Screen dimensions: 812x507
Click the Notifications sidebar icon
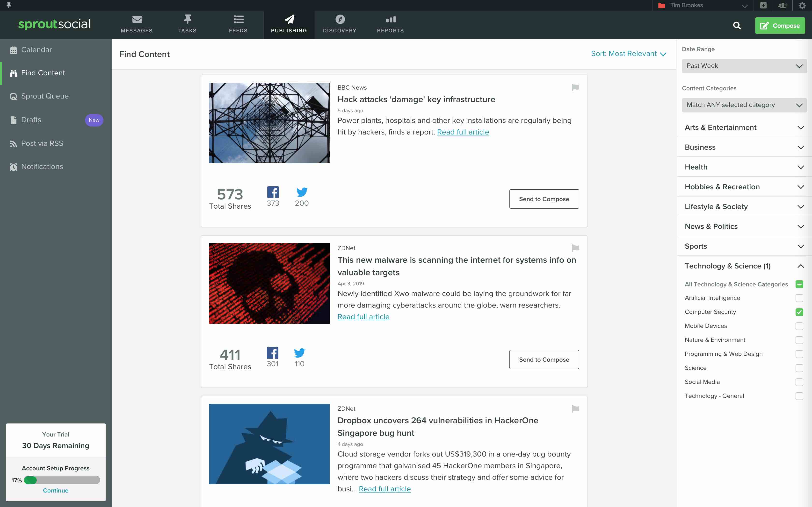tap(13, 167)
